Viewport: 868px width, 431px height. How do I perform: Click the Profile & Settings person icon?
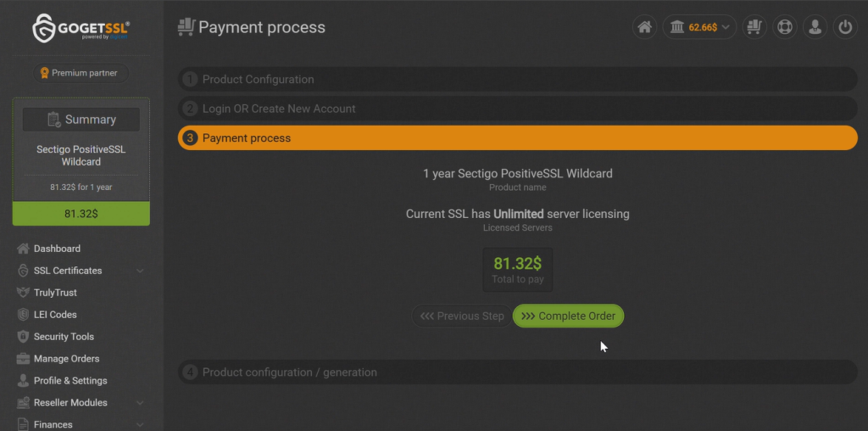23,381
